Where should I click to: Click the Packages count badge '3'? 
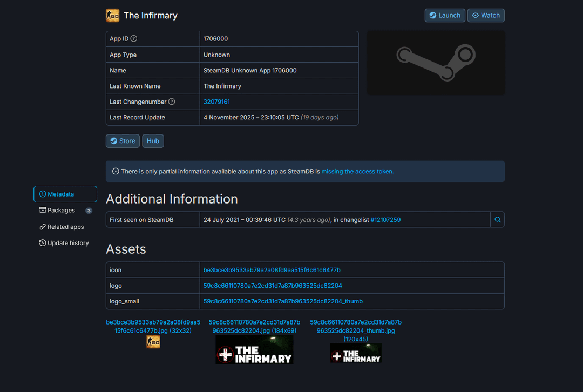pos(89,211)
